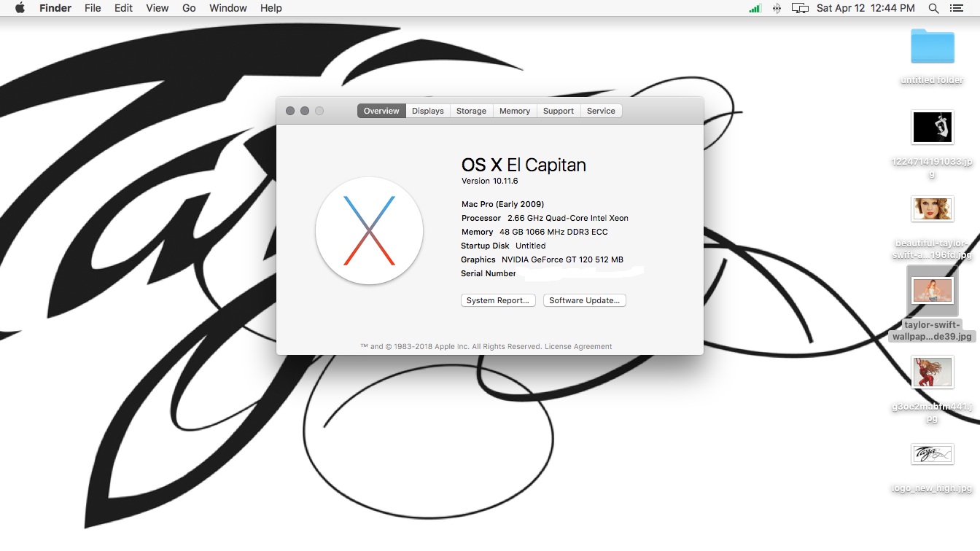Open the Edit menu
980x551 pixels.
123,8
